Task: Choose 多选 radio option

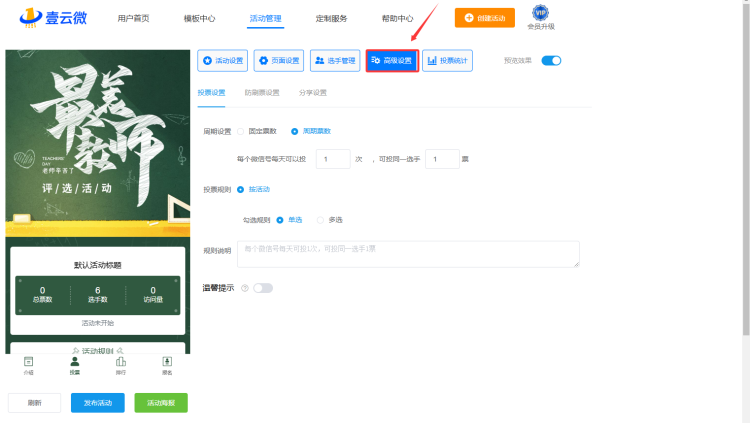Action: pyautogui.click(x=320, y=220)
